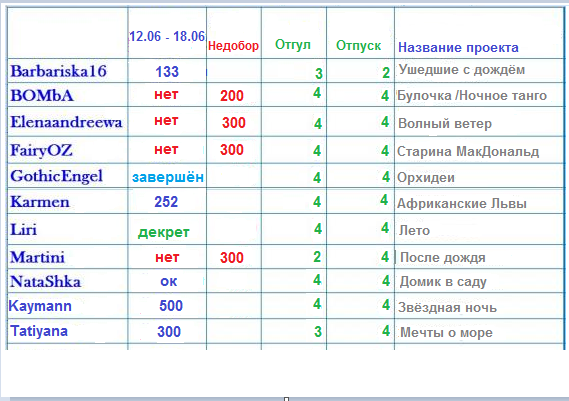Select 'нет' in the Martini row
This screenshot has width=569, height=401.
pos(167,257)
